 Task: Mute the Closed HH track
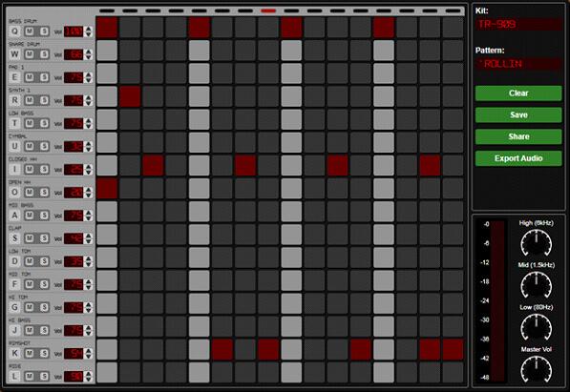point(30,169)
